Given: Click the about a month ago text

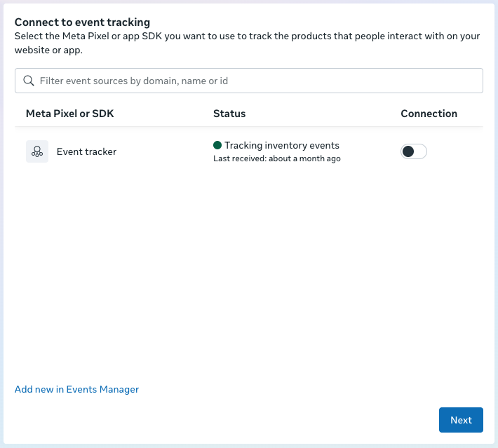Looking at the screenshot, I should click(305, 158).
